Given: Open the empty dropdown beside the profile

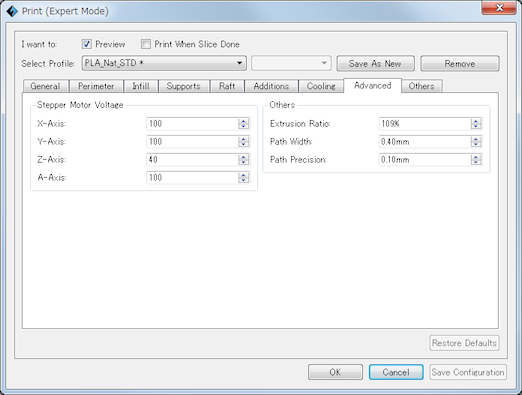Looking at the screenshot, I should tap(291, 63).
